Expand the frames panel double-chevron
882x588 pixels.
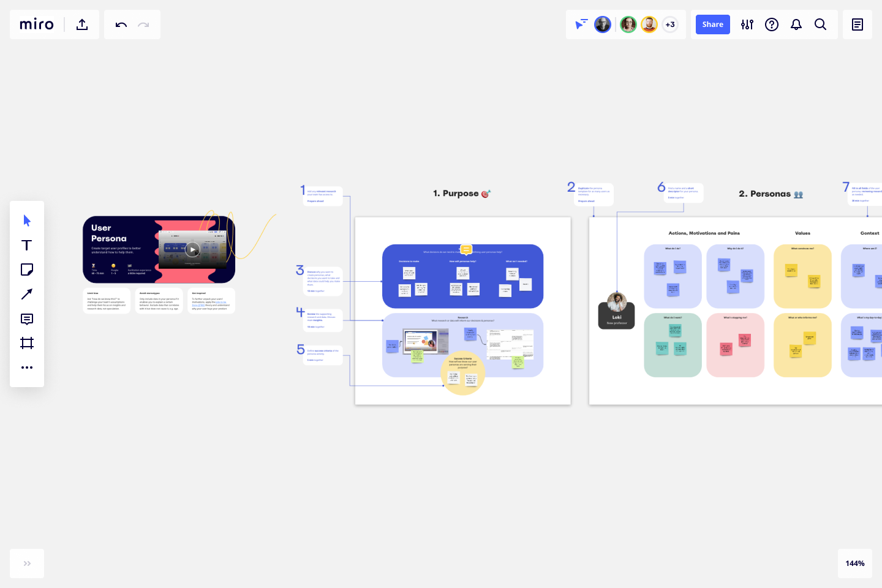click(x=27, y=563)
